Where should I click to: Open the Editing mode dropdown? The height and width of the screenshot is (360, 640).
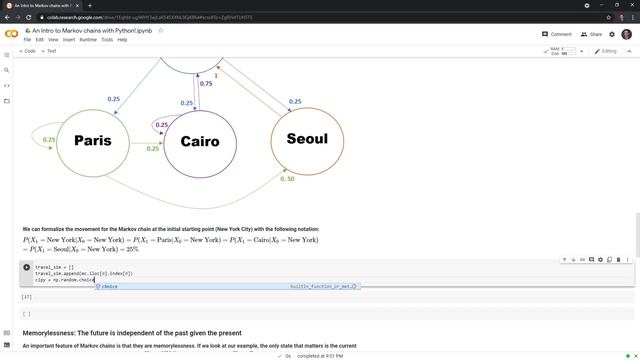pos(605,51)
